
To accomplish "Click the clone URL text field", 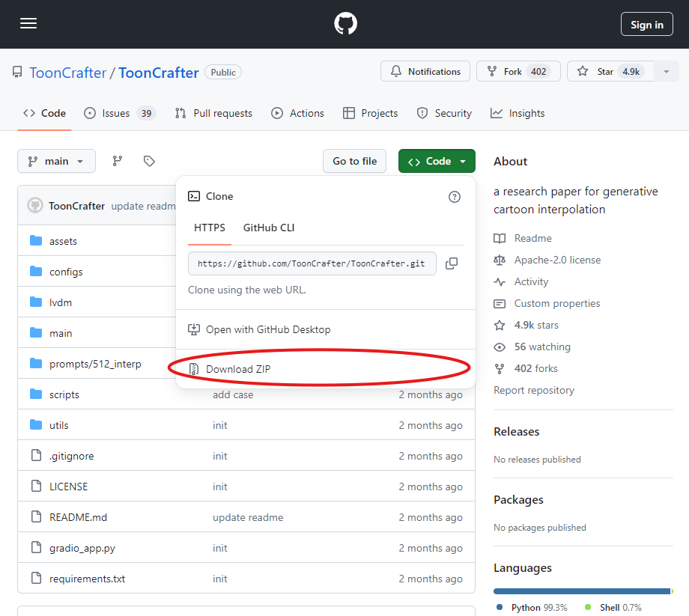I will pyautogui.click(x=312, y=263).
